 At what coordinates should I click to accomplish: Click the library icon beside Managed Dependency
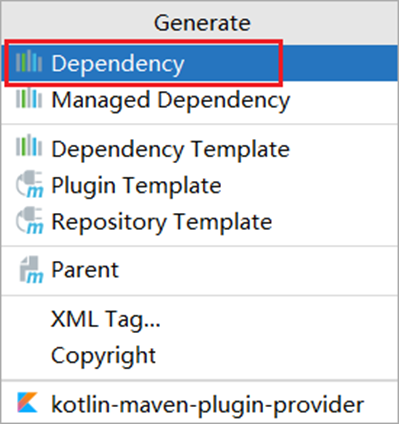29,97
